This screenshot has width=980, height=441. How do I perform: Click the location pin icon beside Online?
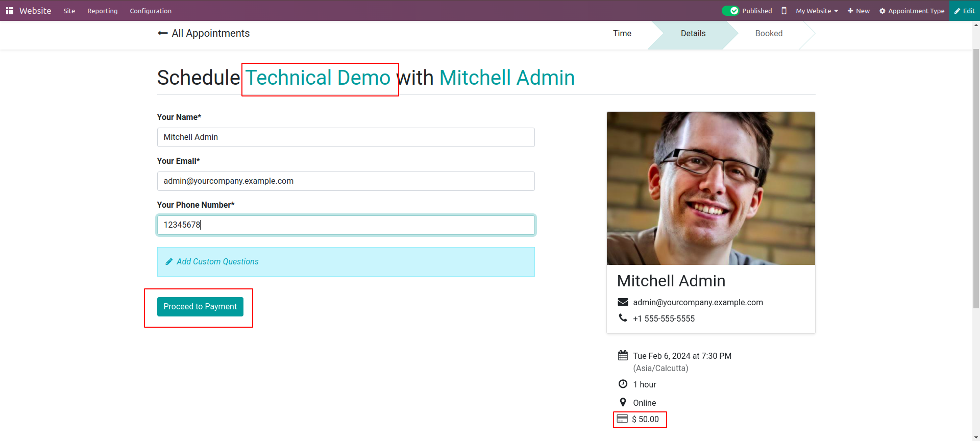tap(623, 402)
